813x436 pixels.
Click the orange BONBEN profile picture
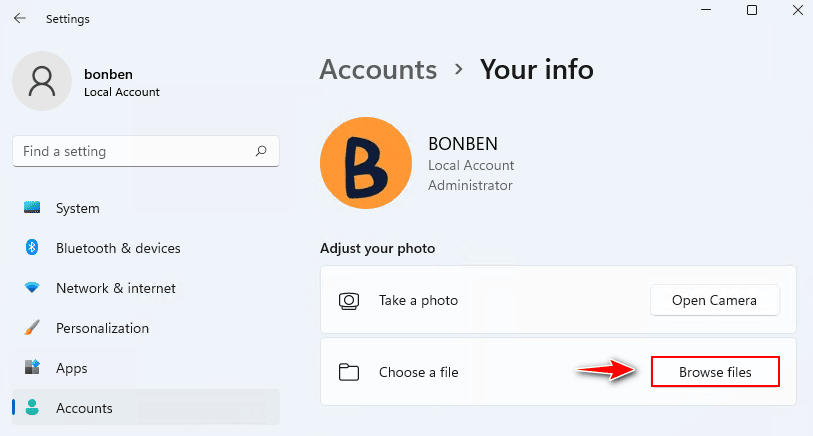tap(366, 163)
